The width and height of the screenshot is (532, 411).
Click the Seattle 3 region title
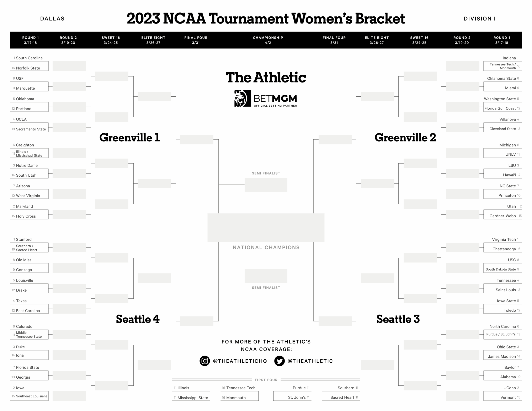(398, 319)
